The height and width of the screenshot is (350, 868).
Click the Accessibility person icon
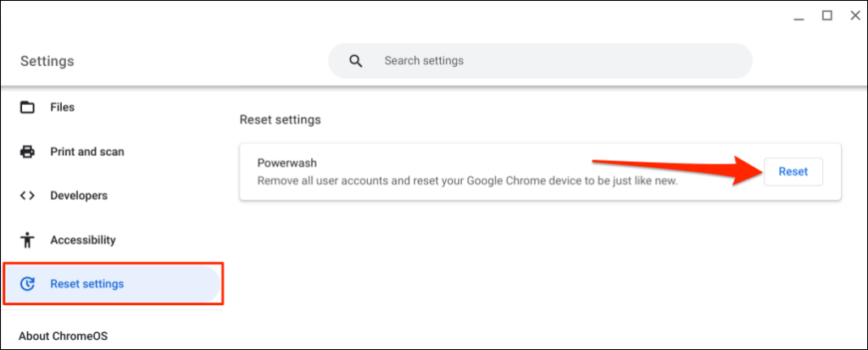click(x=27, y=240)
